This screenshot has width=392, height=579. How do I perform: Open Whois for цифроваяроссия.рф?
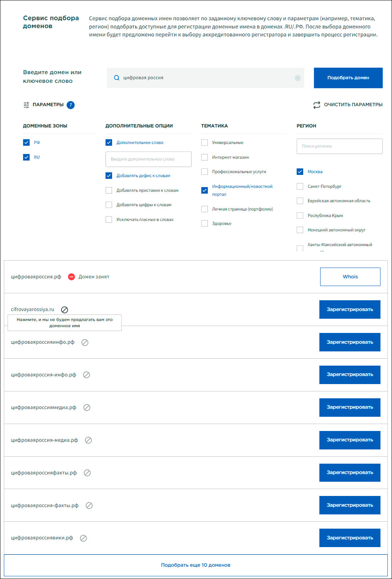point(350,277)
